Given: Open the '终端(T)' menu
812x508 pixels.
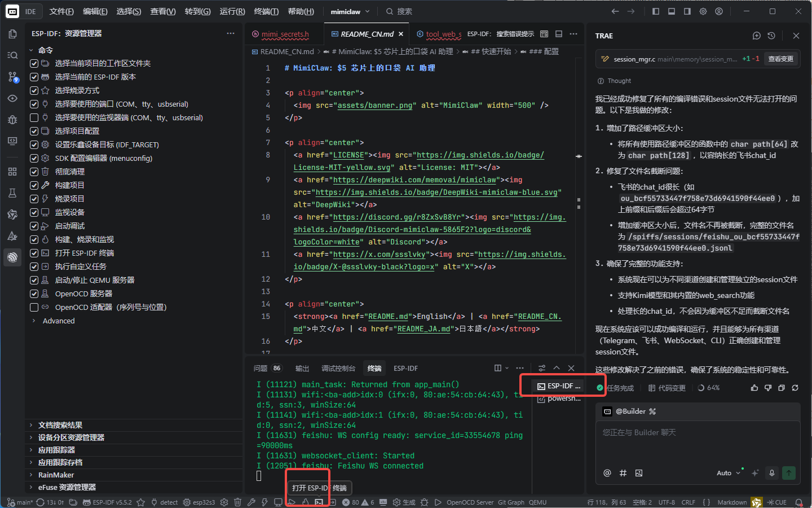Looking at the screenshot, I should point(266,11).
